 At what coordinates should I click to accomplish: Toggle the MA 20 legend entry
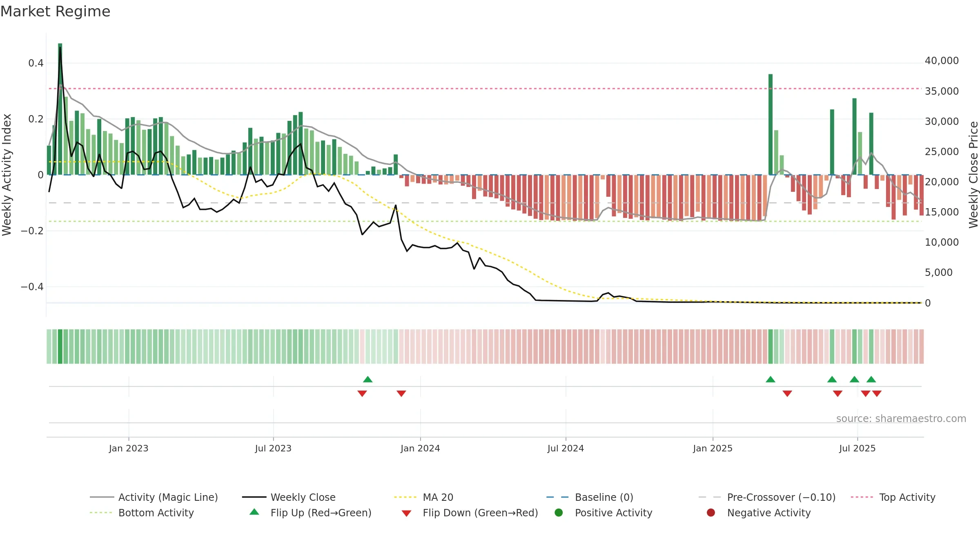pos(423,497)
